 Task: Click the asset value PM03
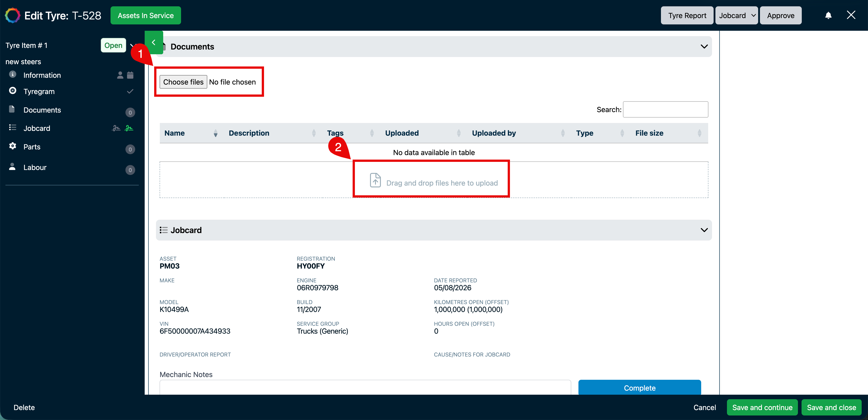click(x=170, y=266)
